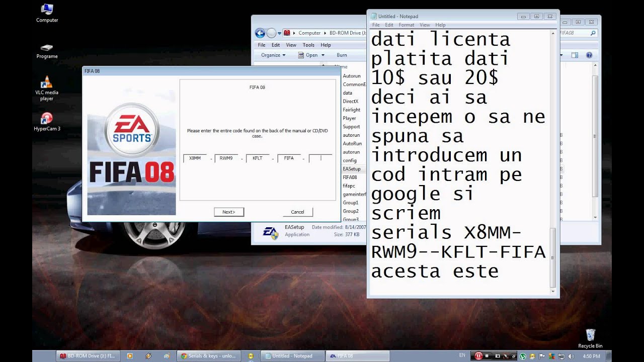Select the config file in file list
Viewport: 644px width, 362px height.
tap(350, 160)
